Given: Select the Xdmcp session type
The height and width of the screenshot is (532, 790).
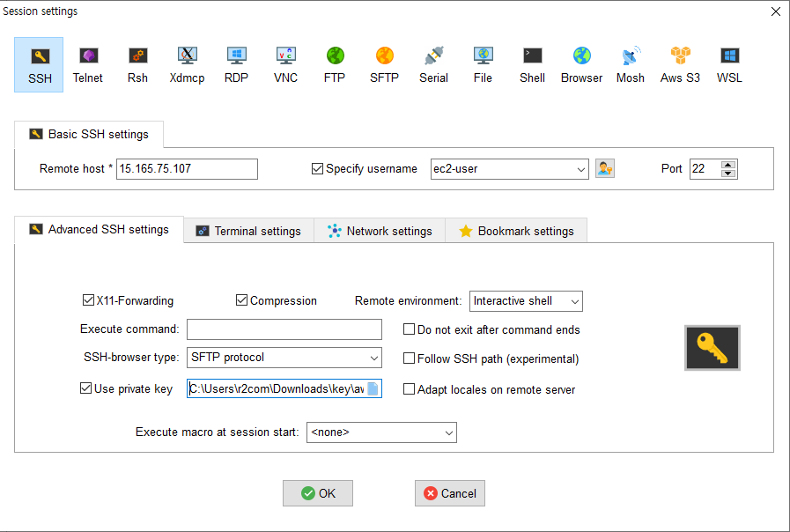Looking at the screenshot, I should (187, 64).
